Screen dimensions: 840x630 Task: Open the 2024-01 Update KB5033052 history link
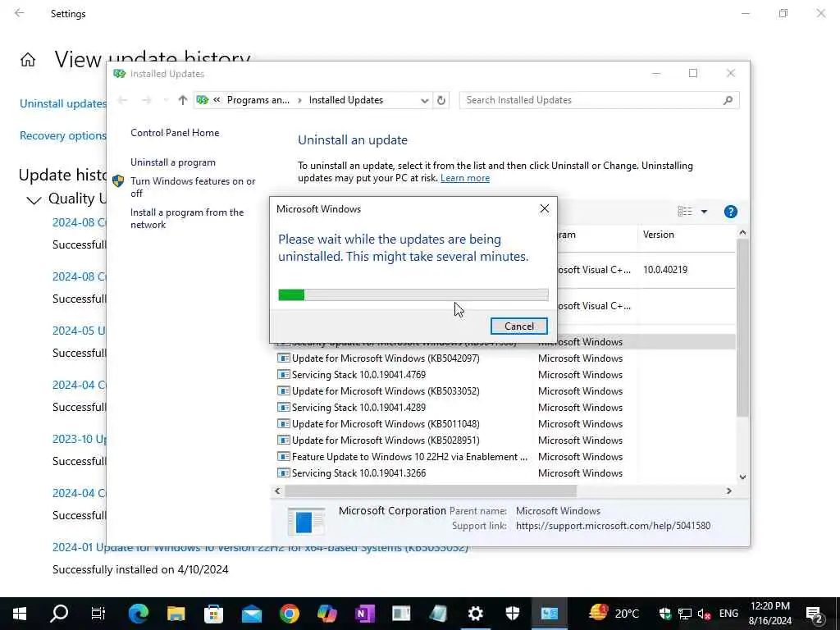[260, 547]
